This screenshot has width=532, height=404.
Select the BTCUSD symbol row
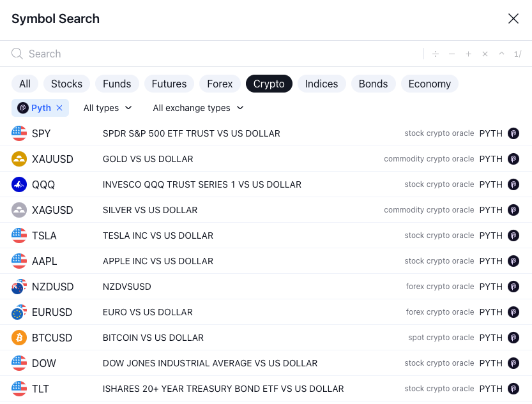pyautogui.click(x=266, y=338)
